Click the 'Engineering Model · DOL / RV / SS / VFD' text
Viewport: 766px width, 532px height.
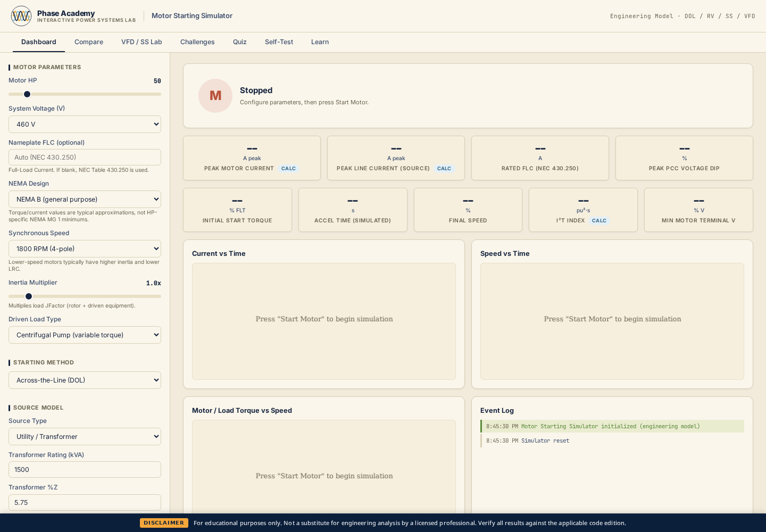[x=682, y=16]
